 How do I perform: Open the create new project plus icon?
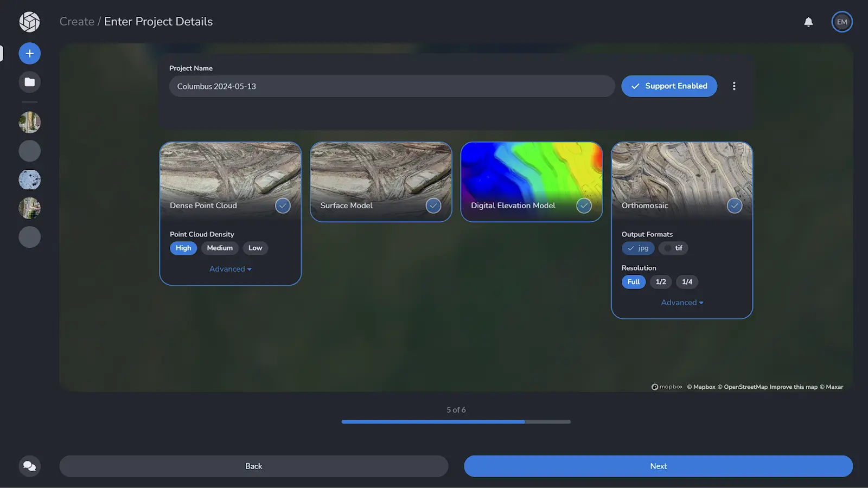29,53
